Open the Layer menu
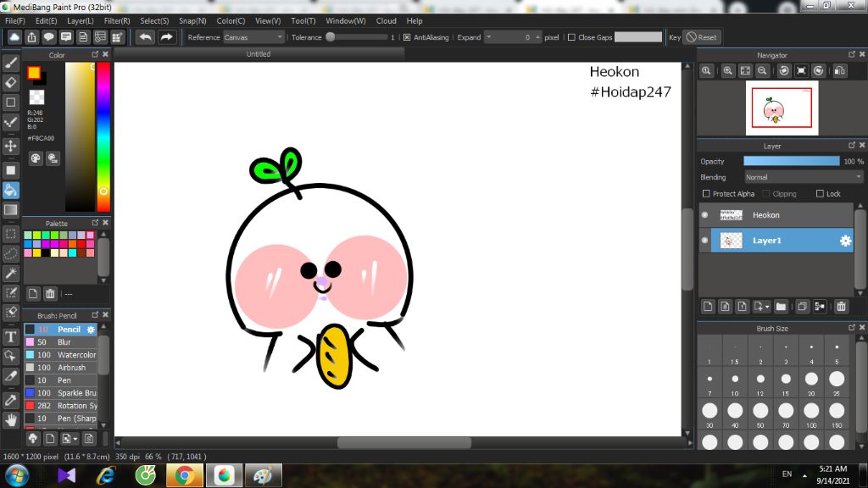This screenshot has height=488, width=868. [81, 20]
